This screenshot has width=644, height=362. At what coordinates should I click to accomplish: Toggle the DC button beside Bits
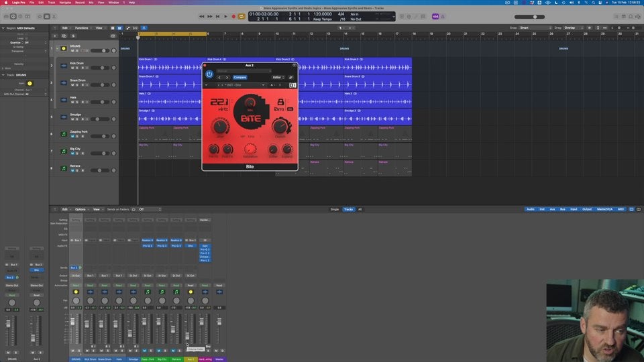pyautogui.click(x=290, y=109)
